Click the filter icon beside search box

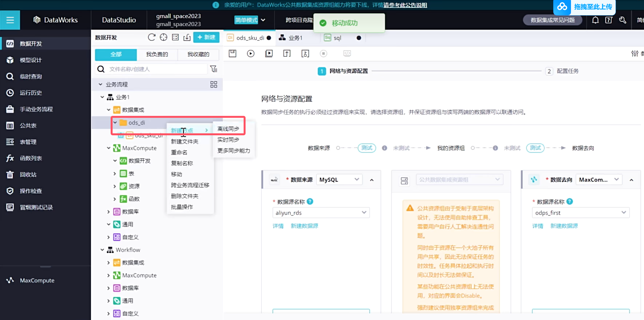pos(214,69)
